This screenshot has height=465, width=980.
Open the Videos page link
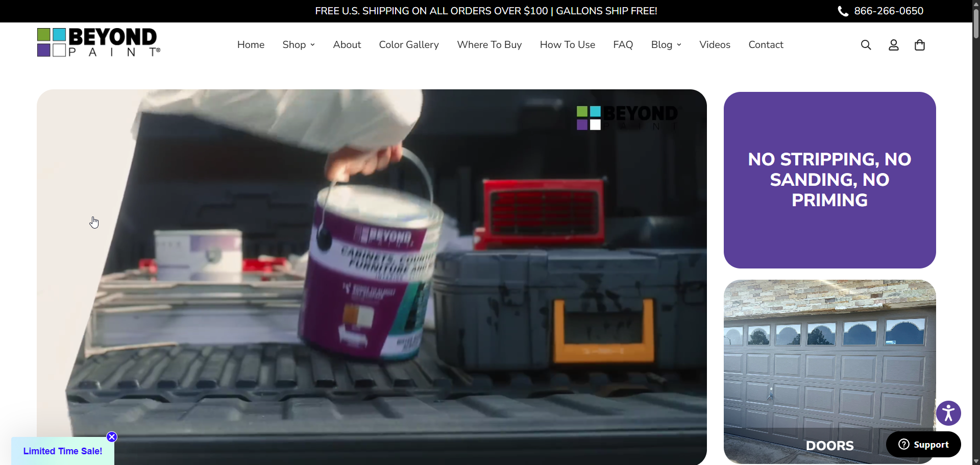click(715, 45)
